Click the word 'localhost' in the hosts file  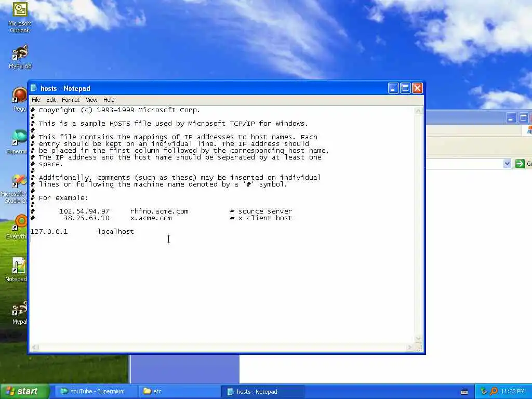pyautogui.click(x=116, y=231)
